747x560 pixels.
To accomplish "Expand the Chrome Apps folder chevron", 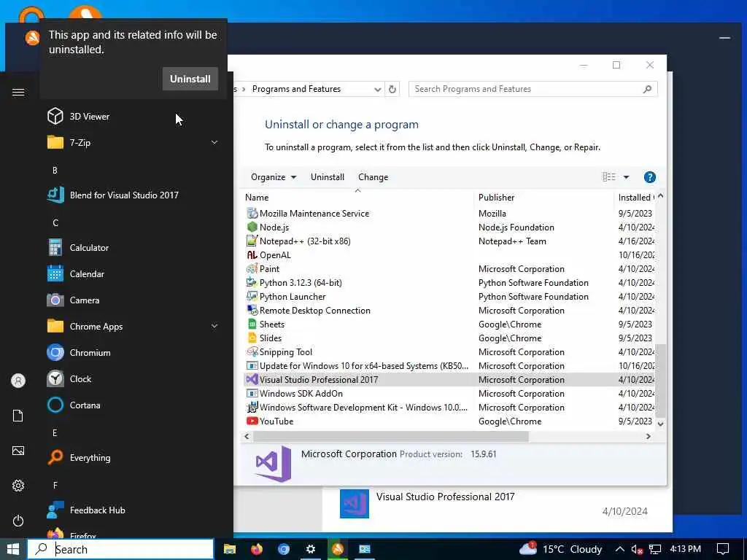I will [214, 326].
